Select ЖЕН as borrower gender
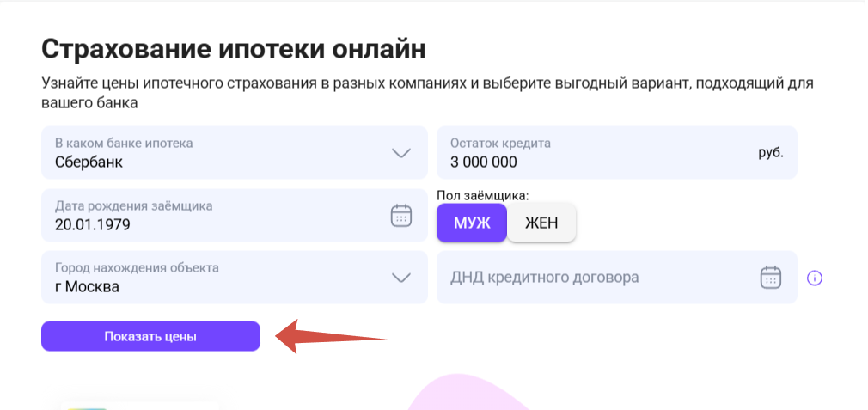 point(541,223)
